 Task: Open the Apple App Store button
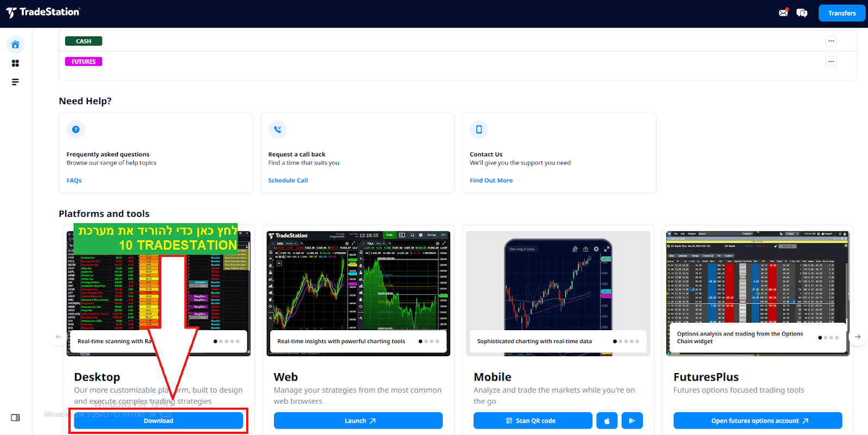(607, 421)
